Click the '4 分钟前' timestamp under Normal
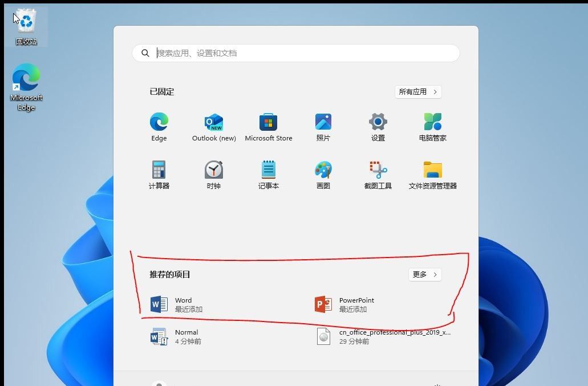The image size is (588, 386). point(188,341)
